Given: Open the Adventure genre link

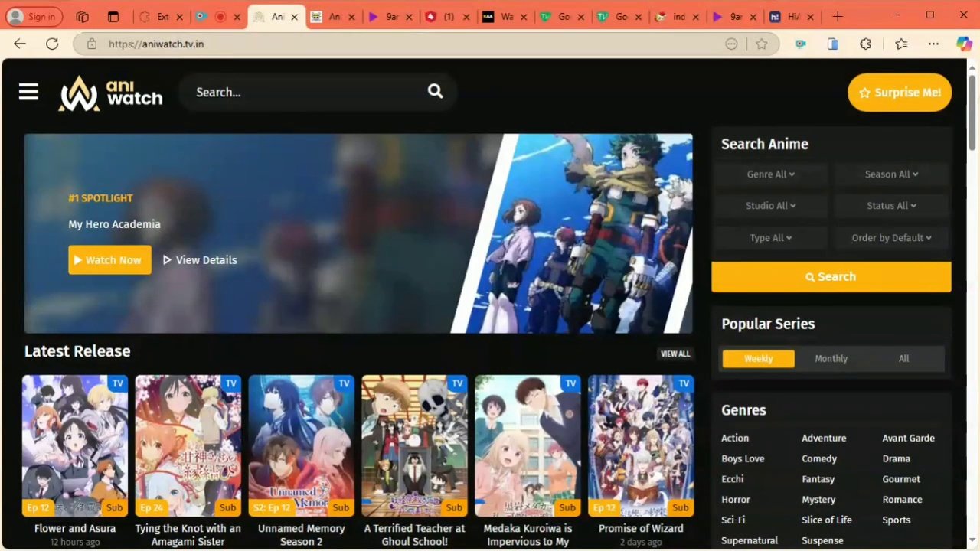Looking at the screenshot, I should pyautogui.click(x=824, y=439).
